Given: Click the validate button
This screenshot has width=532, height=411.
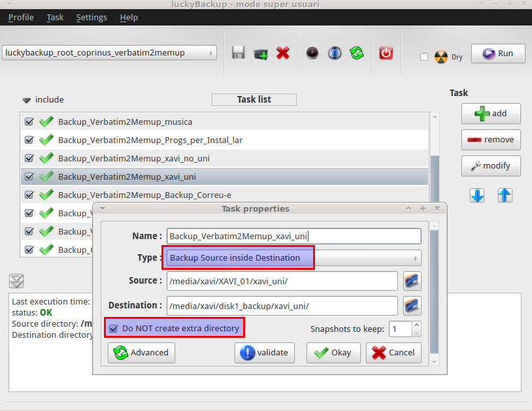Looking at the screenshot, I should 265,352.
